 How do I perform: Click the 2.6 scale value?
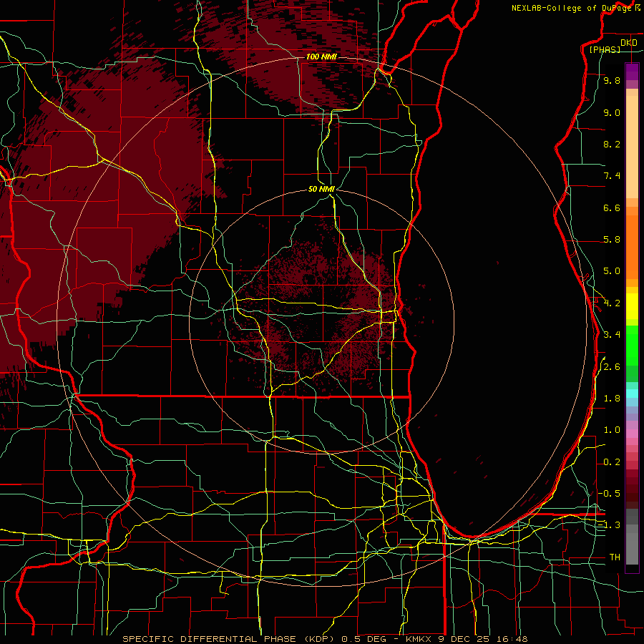(x=612, y=367)
